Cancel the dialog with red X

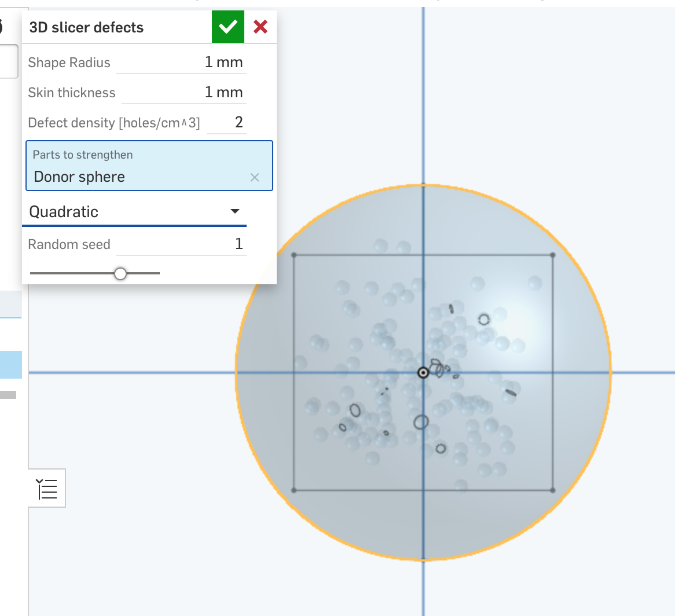click(x=261, y=27)
